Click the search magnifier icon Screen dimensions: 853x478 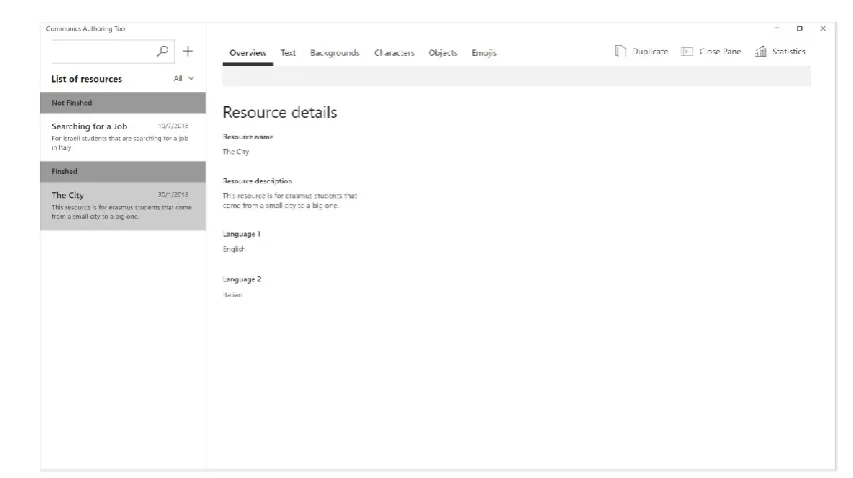[x=162, y=51]
